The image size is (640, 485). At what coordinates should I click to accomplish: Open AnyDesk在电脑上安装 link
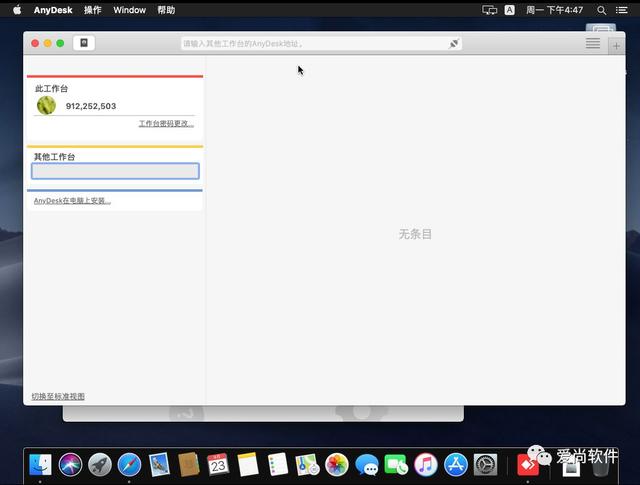point(72,200)
